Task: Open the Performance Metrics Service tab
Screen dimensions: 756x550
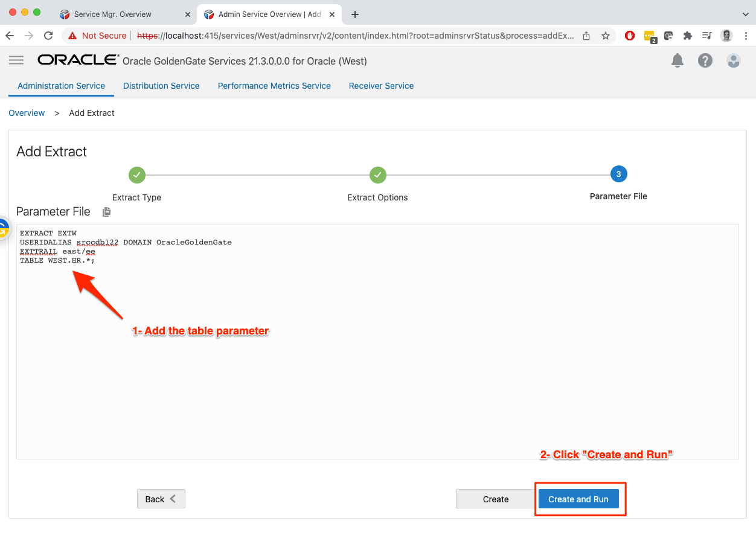Action: click(274, 86)
